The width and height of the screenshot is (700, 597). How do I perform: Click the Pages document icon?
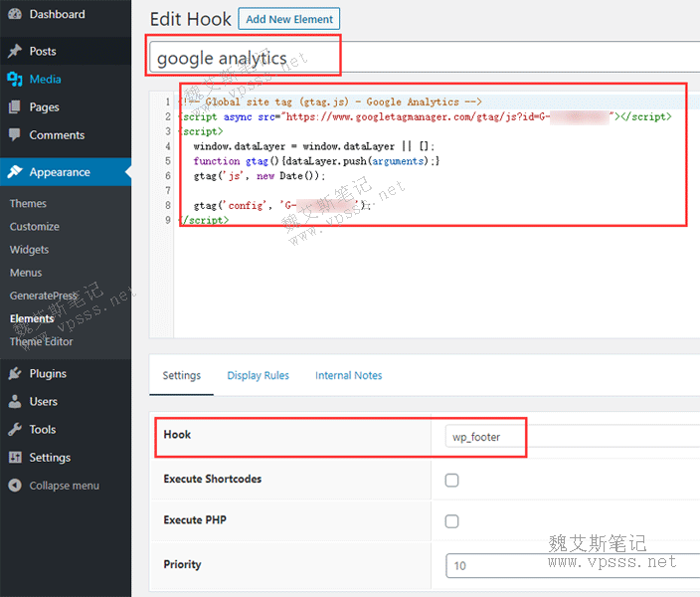(15, 107)
